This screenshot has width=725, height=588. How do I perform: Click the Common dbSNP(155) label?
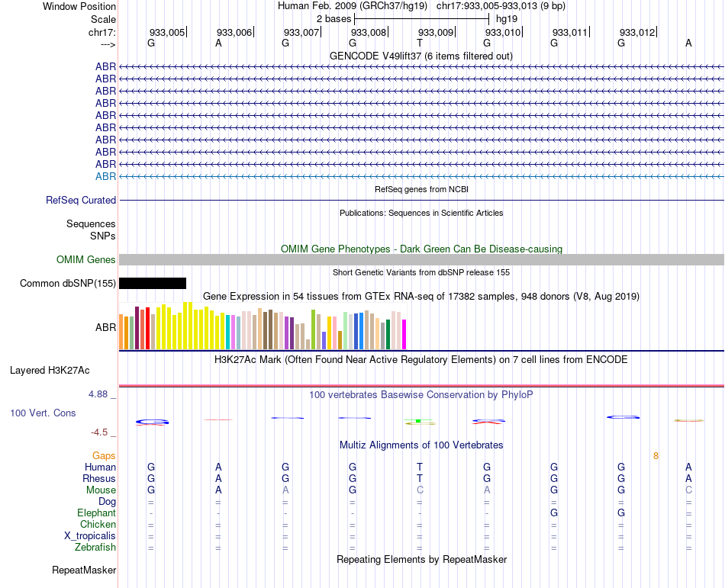[68, 283]
